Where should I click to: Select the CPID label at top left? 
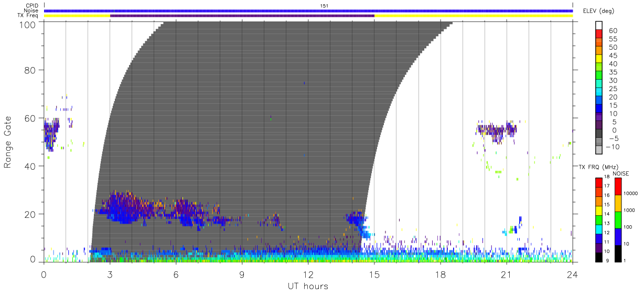[x=33, y=5]
